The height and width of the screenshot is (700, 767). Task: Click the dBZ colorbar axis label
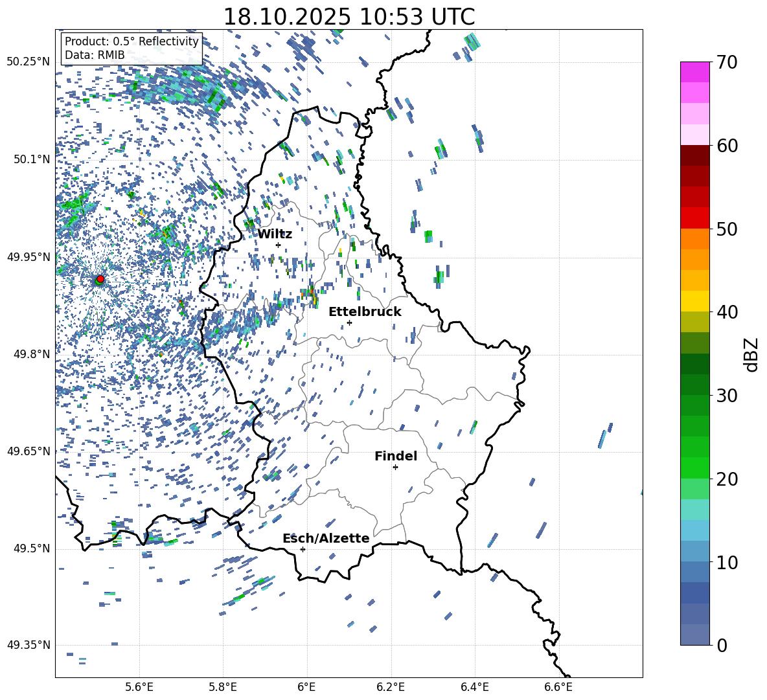751,354
